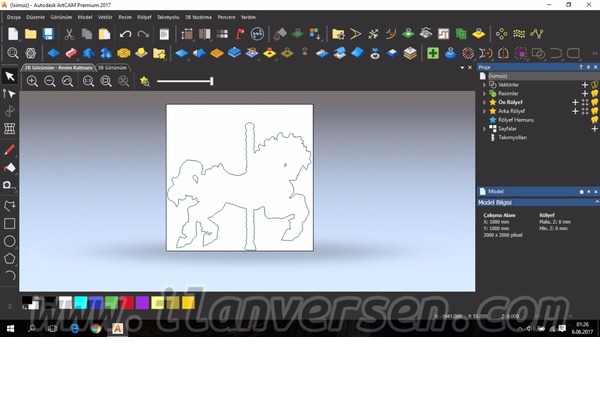Pick the cyan color swatch
The width and height of the screenshot is (600, 400).
tap(81, 303)
